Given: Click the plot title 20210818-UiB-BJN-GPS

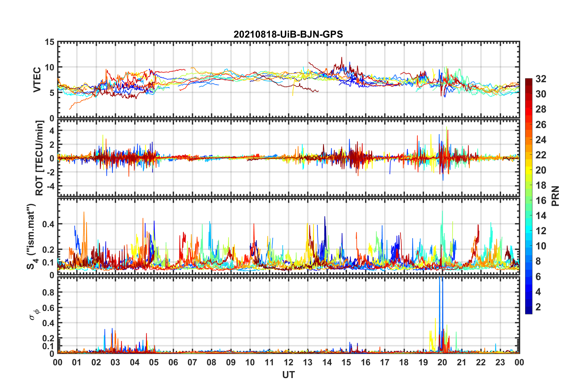Looking at the screenshot, I should 288,34.
